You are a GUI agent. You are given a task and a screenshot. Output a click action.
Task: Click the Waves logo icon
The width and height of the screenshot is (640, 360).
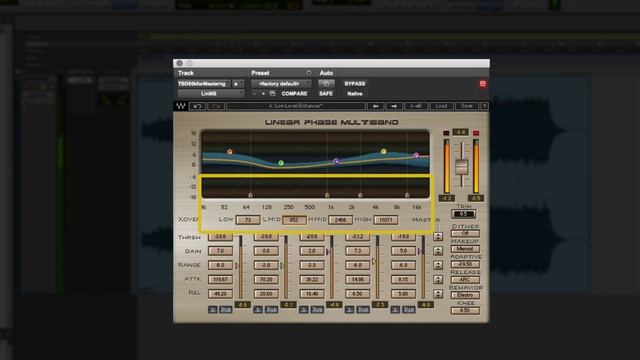click(x=180, y=106)
